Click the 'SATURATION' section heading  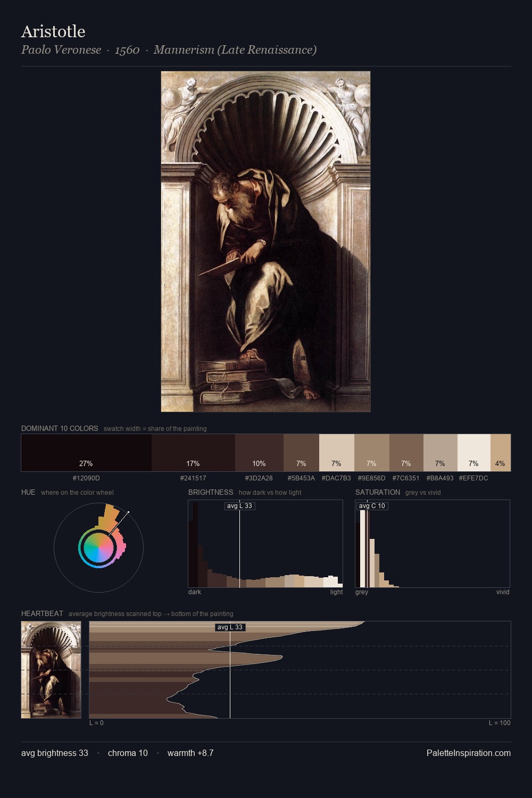click(x=378, y=492)
